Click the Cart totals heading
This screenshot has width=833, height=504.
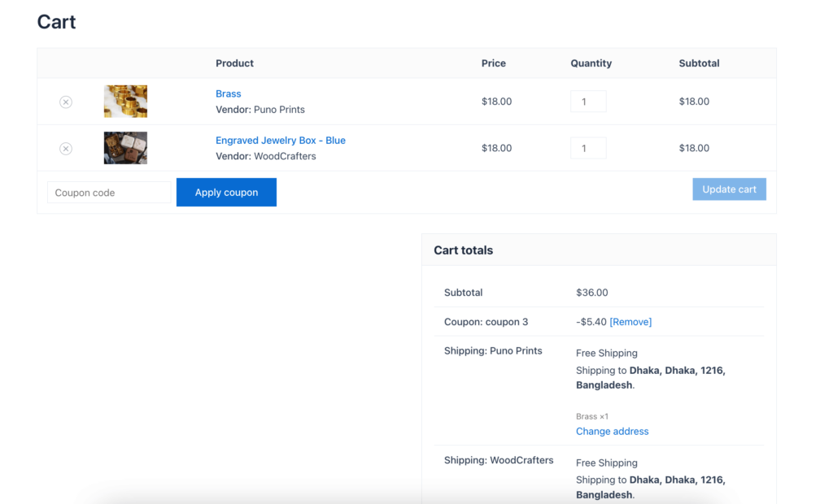pos(463,250)
